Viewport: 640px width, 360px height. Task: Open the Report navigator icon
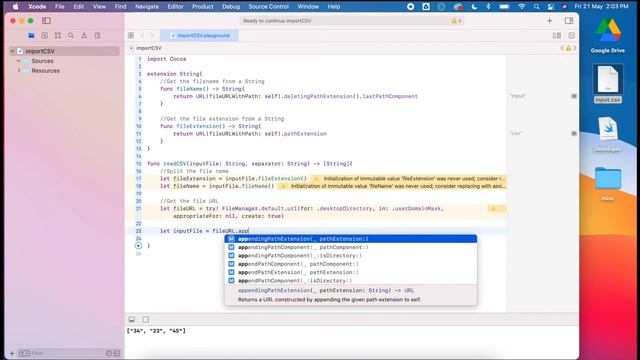coord(97,36)
